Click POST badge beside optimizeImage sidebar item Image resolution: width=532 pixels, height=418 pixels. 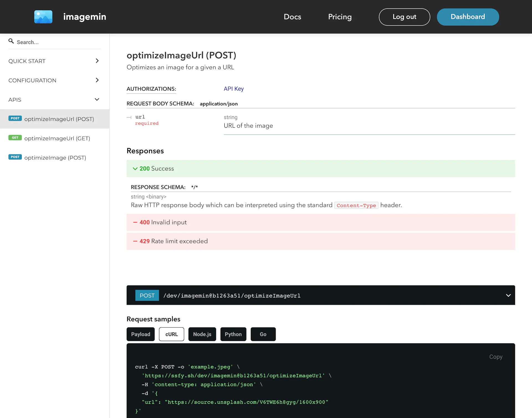point(15,157)
